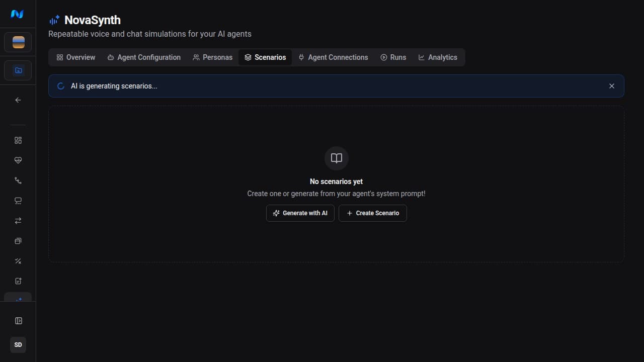Viewport: 644px width, 362px height.
Task: Open the heart pulse health icon in sidebar
Action: [18, 160]
